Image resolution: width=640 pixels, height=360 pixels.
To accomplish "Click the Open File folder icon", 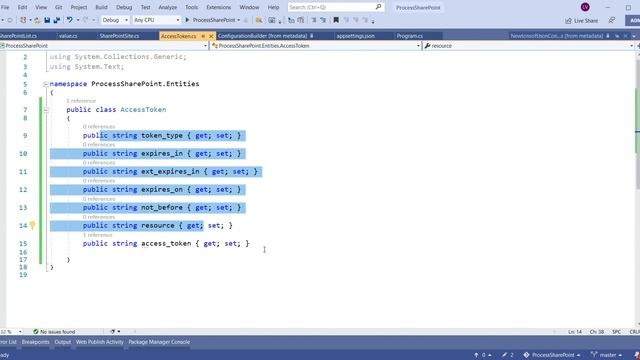I will click(x=37, y=20).
